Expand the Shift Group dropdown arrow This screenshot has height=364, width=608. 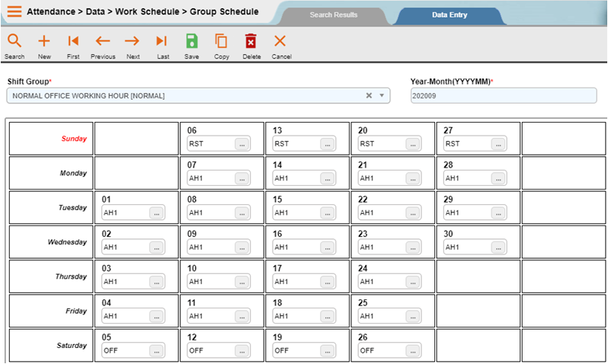pyautogui.click(x=382, y=95)
